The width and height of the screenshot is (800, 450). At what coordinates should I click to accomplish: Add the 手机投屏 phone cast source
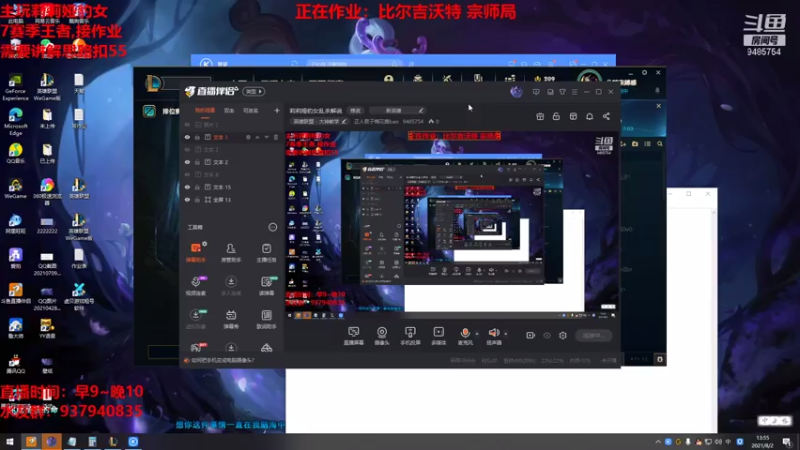pyautogui.click(x=410, y=336)
